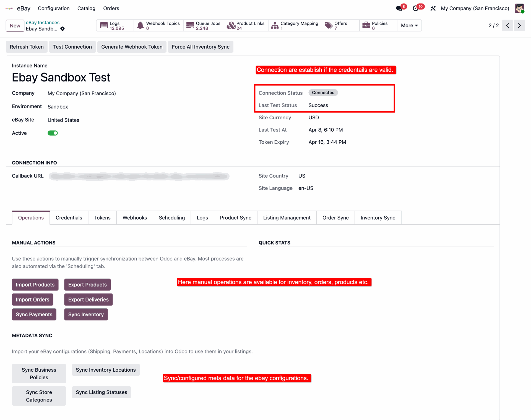Open the activities clock icon
The height and width of the screenshot is (420, 531).
click(x=415, y=8)
